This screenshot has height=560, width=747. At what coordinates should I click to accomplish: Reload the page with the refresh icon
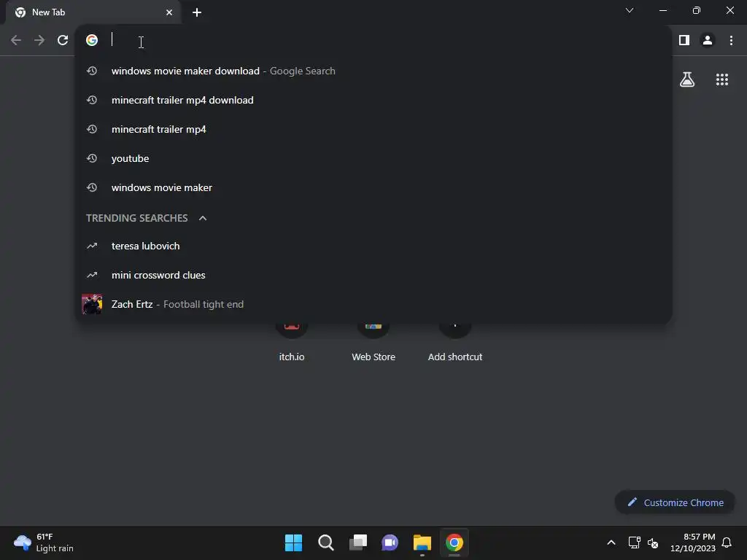(63, 40)
